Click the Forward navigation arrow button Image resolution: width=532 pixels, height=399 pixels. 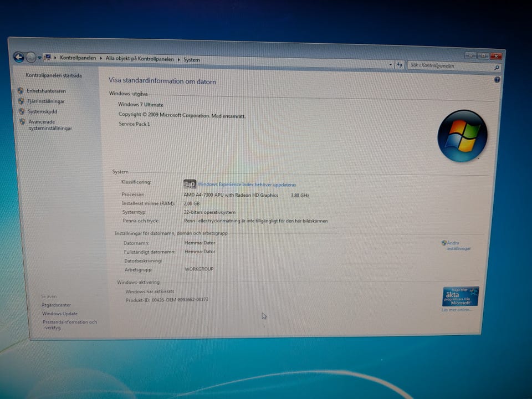[x=31, y=57]
